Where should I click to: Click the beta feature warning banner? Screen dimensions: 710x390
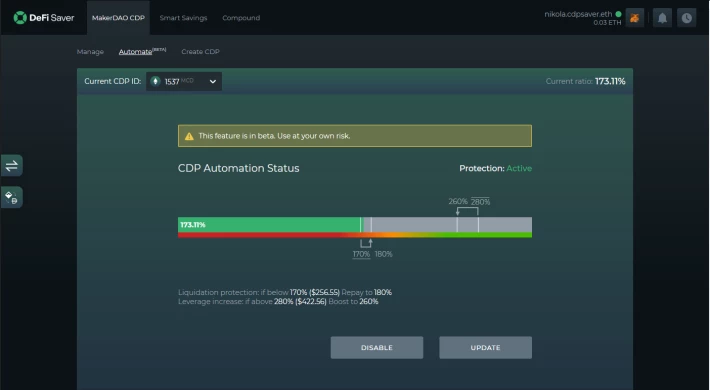coord(355,136)
